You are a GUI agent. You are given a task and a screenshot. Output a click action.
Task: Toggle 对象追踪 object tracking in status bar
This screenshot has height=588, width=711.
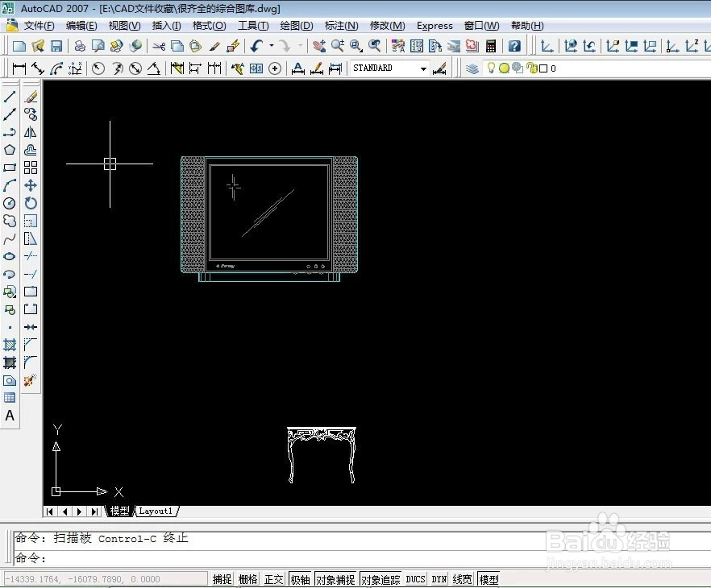[380, 579]
